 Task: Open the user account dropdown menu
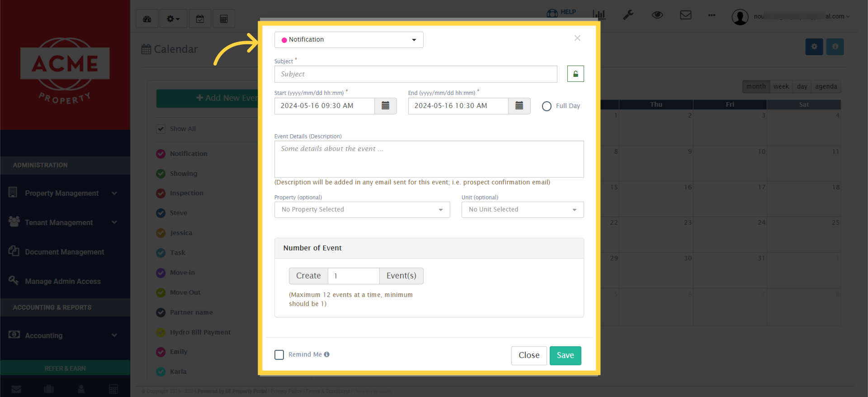click(791, 17)
